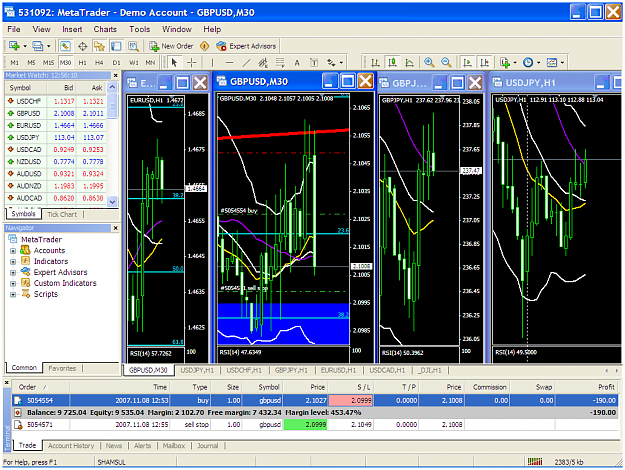The image size is (625, 470).
Task: Toggle the Data Window crosshair icon
Action: pyautogui.click(x=83, y=46)
